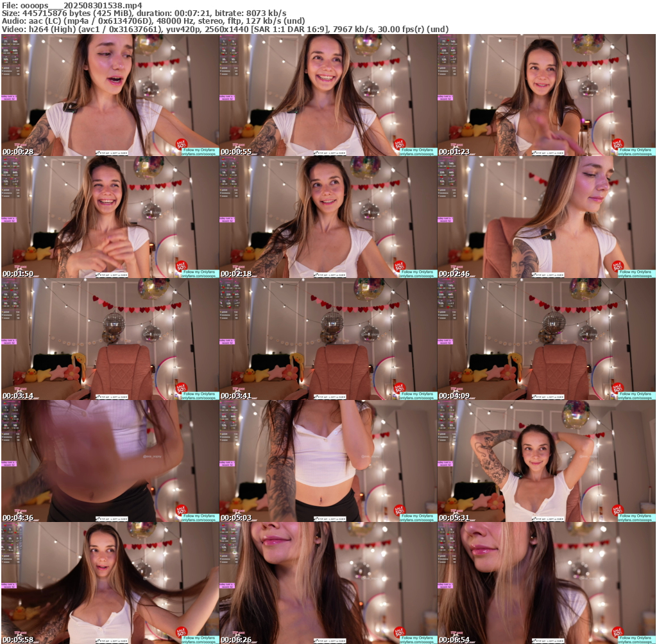Image resolution: width=657 pixels, height=644 pixels.
Task: Open the thumbnail at timestamp 00:00:28
Action: pyautogui.click(x=110, y=94)
